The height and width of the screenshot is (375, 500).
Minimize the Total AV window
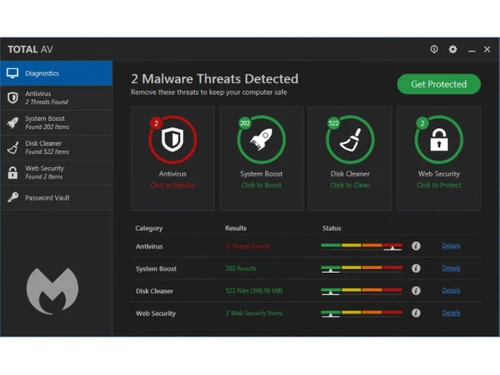coord(472,50)
